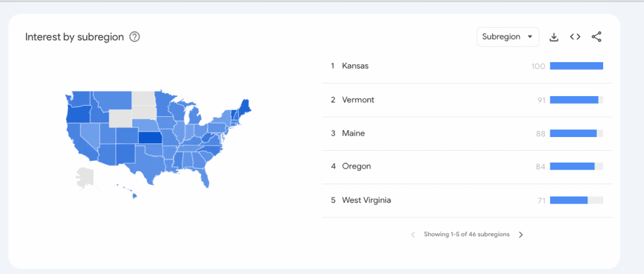The image size is (644, 274).
Task: Click the Kansas interest bar
Action: (x=576, y=66)
